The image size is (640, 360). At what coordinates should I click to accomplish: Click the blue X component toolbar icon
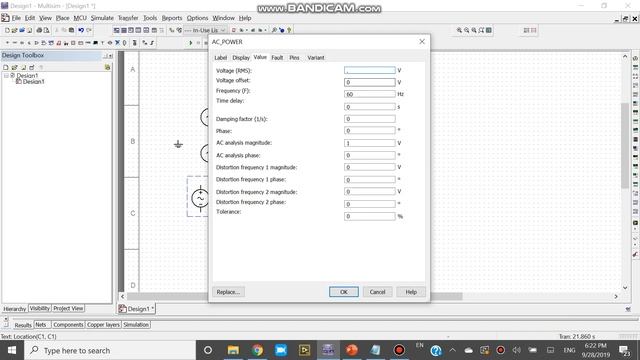click(117, 42)
